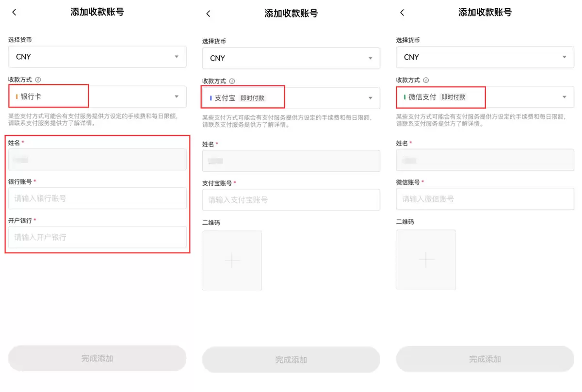
Task: Tap the back arrow on the Alipay screen
Action: (208, 14)
